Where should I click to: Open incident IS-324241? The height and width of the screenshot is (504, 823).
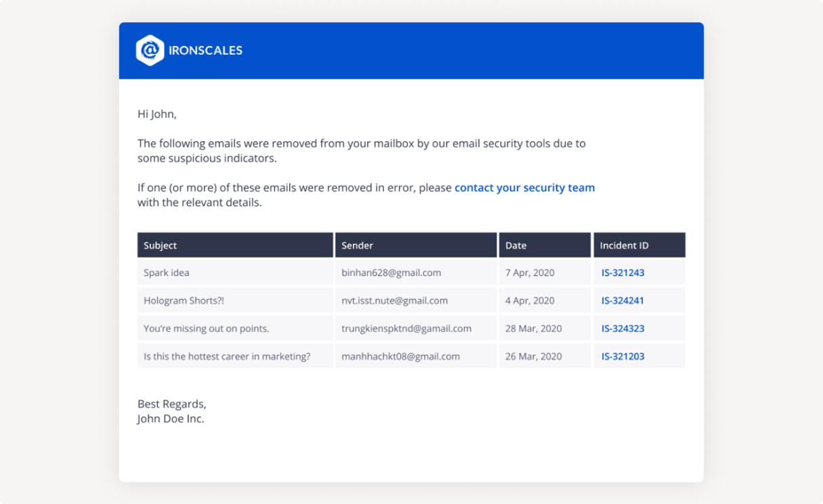[622, 301]
